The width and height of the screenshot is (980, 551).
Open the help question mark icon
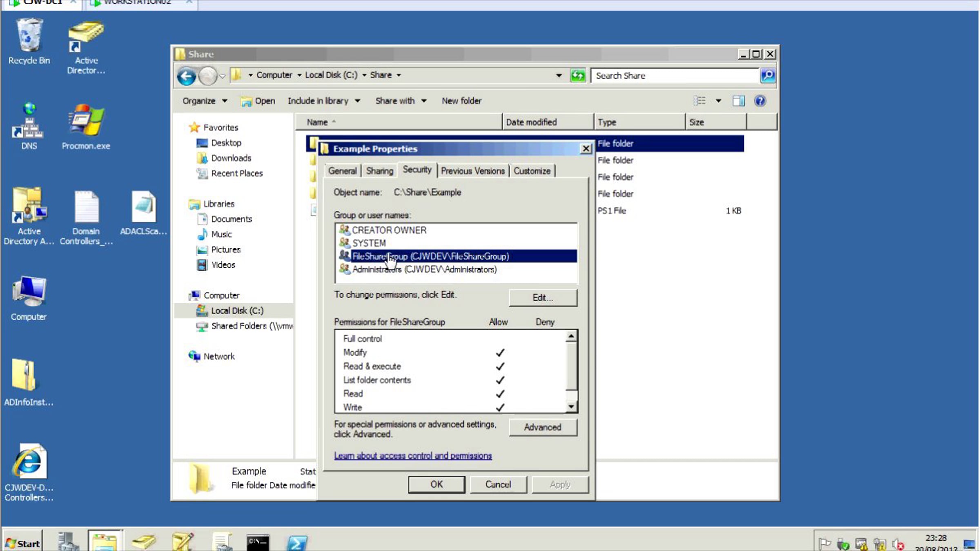760,101
